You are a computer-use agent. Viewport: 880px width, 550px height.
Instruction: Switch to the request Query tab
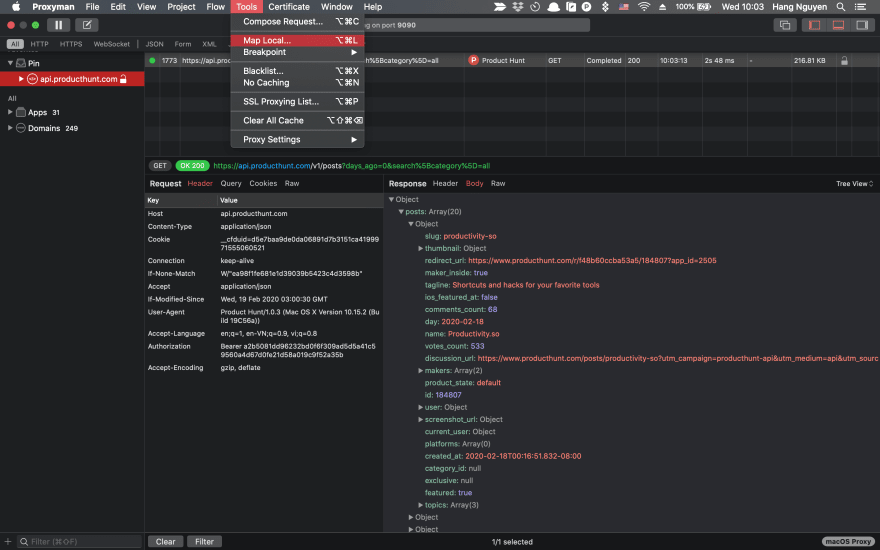(x=231, y=184)
